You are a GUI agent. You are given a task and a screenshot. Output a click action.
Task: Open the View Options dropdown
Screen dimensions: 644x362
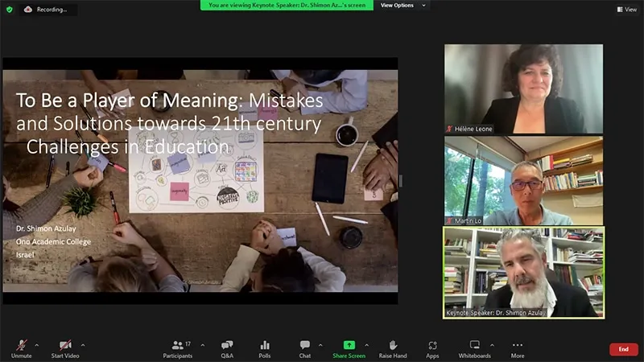point(401,5)
